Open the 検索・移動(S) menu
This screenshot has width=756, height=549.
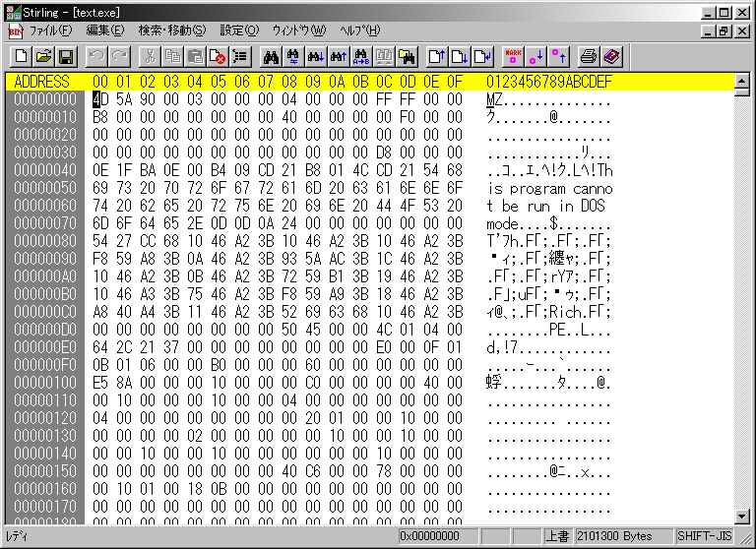pos(171,30)
